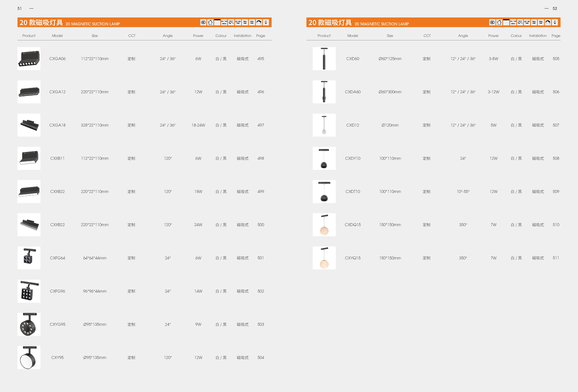Click the Angle column header on page 51
578x392 pixels.
168,36
